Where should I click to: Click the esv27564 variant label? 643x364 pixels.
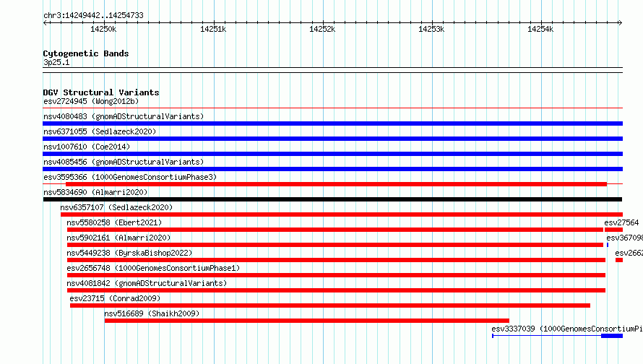[x=621, y=222]
